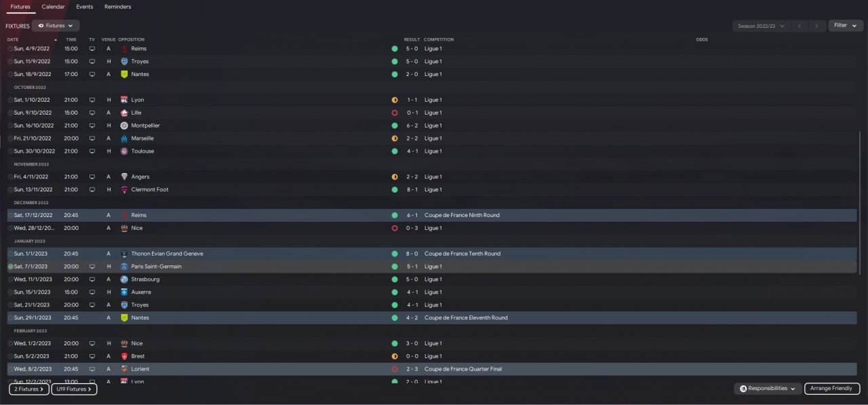The height and width of the screenshot is (405, 868).
Task: Click the green win indicator for Clermont Foot
Action: (x=395, y=190)
